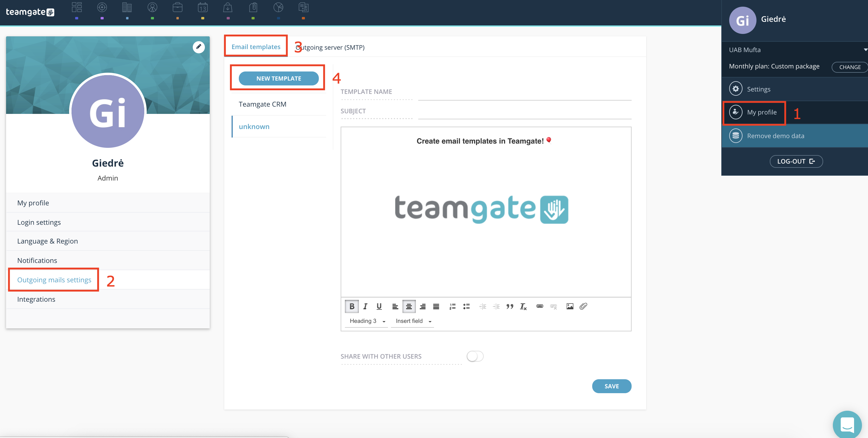Open Language & Region section

108,241
